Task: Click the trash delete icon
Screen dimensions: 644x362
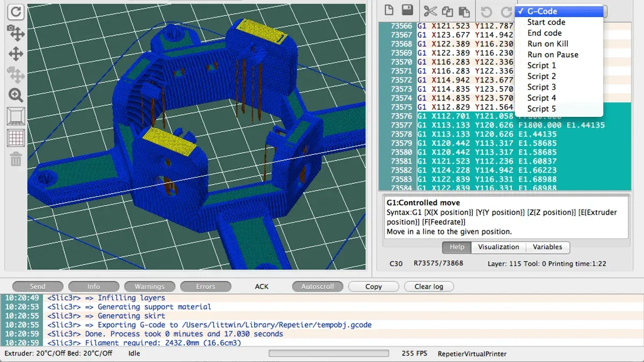Action: pyautogui.click(x=16, y=159)
